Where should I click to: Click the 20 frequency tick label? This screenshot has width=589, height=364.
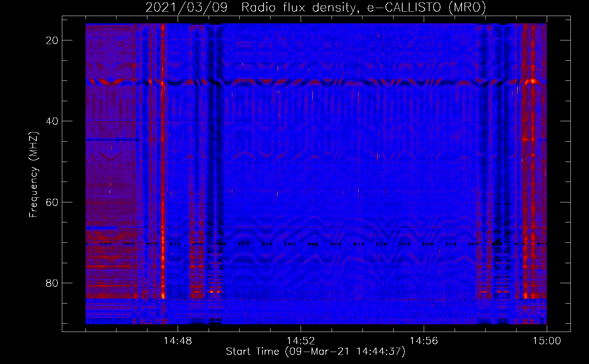[52, 40]
